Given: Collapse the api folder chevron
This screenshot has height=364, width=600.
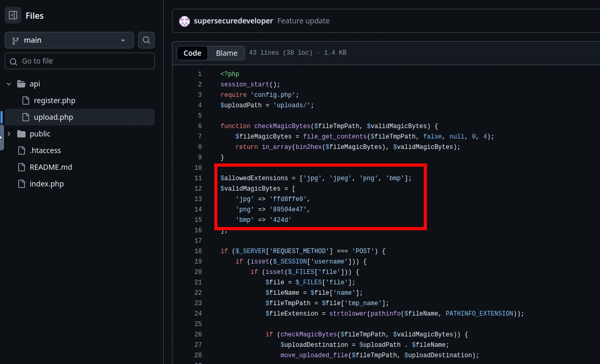Looking at the screenshot, I should 9,84.
